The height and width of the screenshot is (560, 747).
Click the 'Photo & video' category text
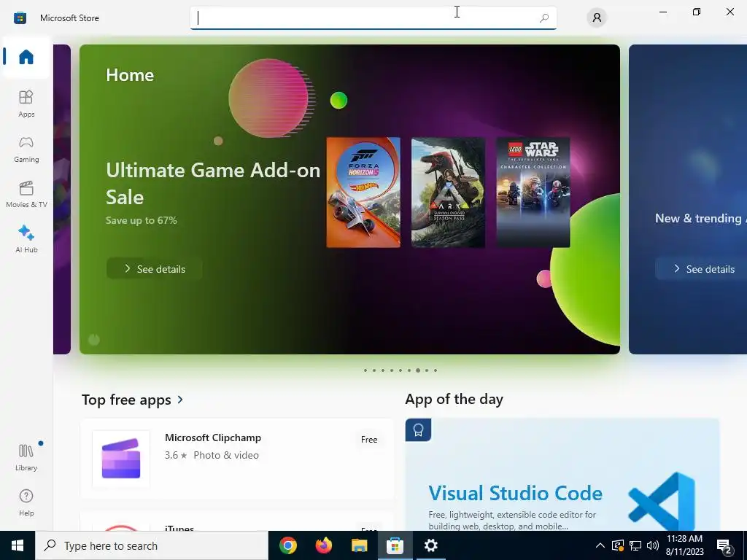(226, 455)
